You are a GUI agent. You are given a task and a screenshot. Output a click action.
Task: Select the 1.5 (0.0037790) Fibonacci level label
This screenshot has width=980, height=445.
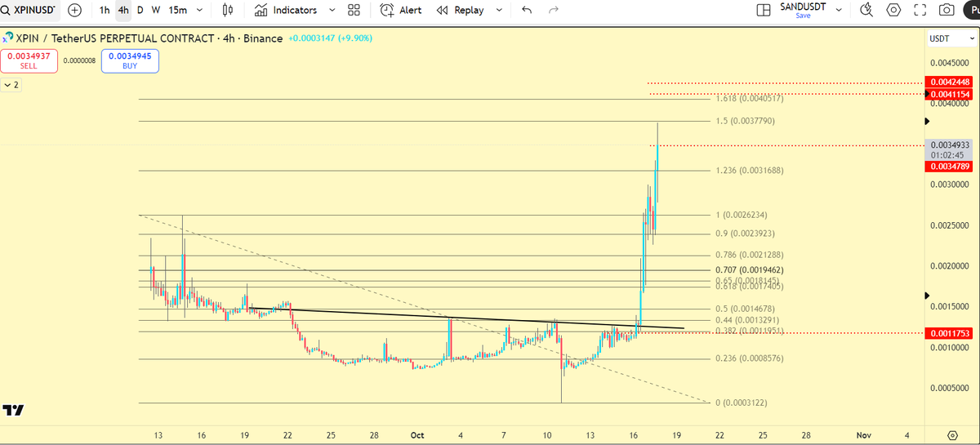tap(745, 121)
